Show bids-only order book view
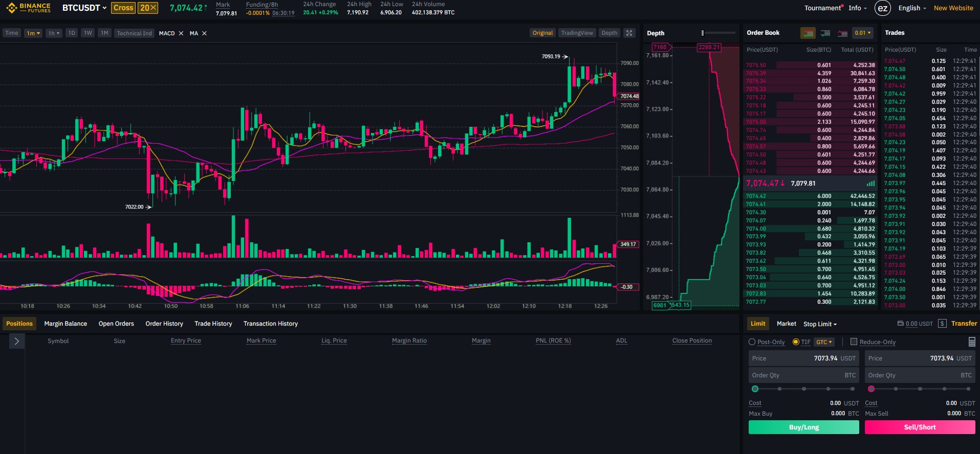Viewport: 980px width, 454px height. (x=825, y=33)
